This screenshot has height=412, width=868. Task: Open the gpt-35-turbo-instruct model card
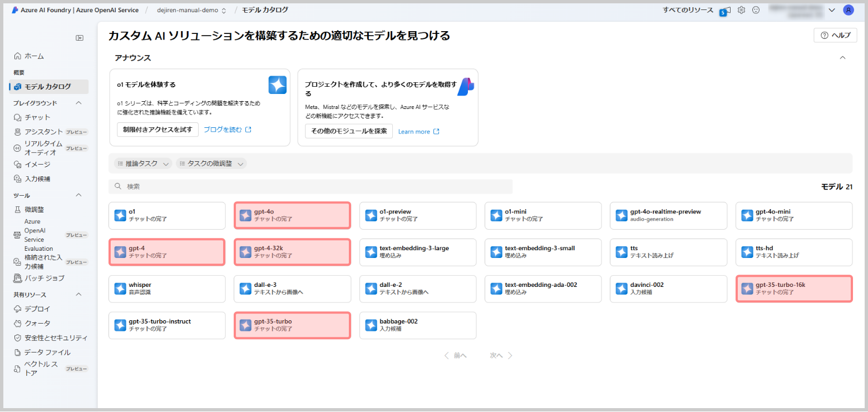pyautogui.click(x=167, y=325)
